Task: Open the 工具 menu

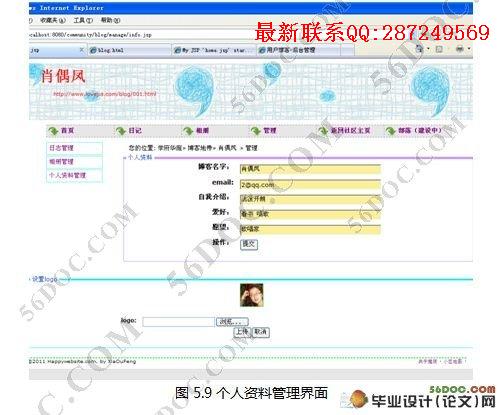Action: [83, 20]
